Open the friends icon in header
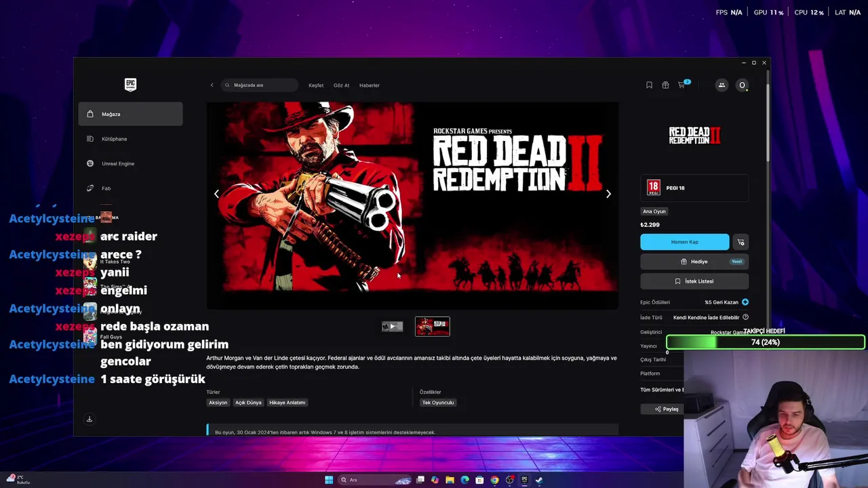This screenshot has height=488, width=868. 722,85
